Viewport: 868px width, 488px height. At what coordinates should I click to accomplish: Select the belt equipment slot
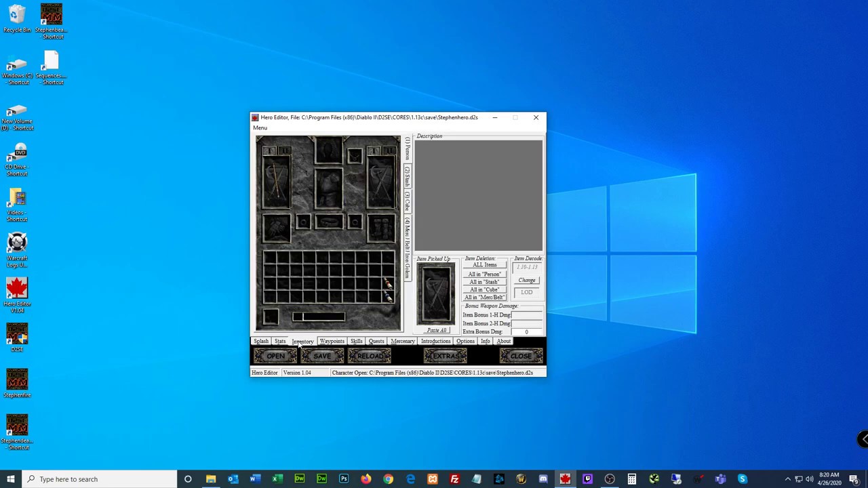pos(329,222)
